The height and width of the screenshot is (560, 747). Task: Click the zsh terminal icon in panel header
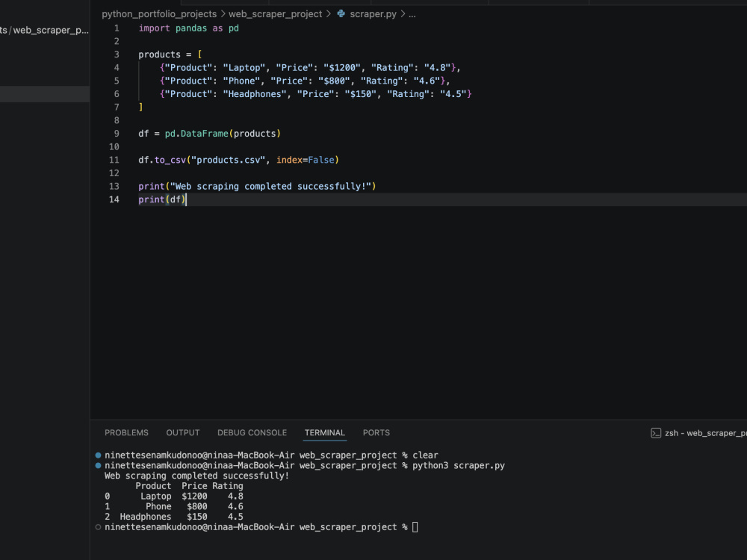click(656, 433)
